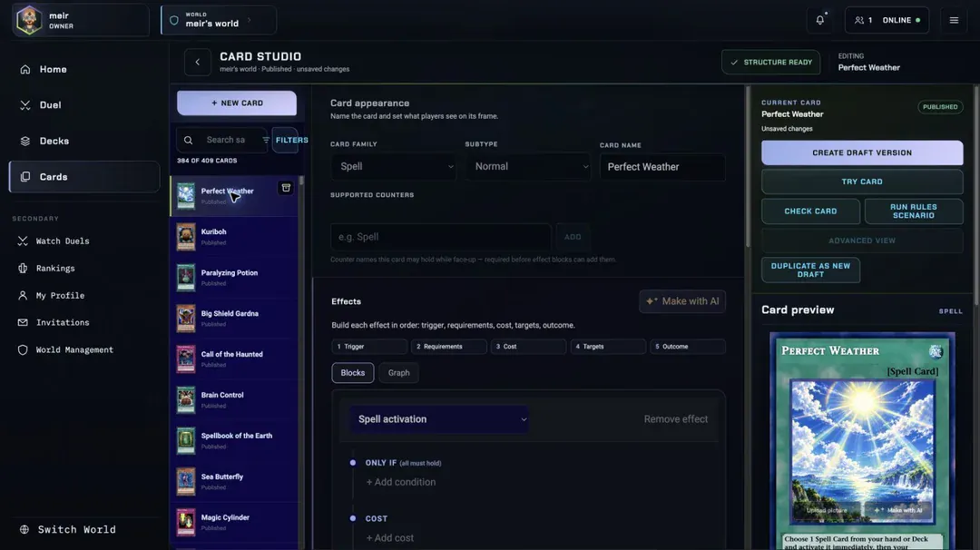Click the Invitations envelope icon

click(x=23, y=322)
